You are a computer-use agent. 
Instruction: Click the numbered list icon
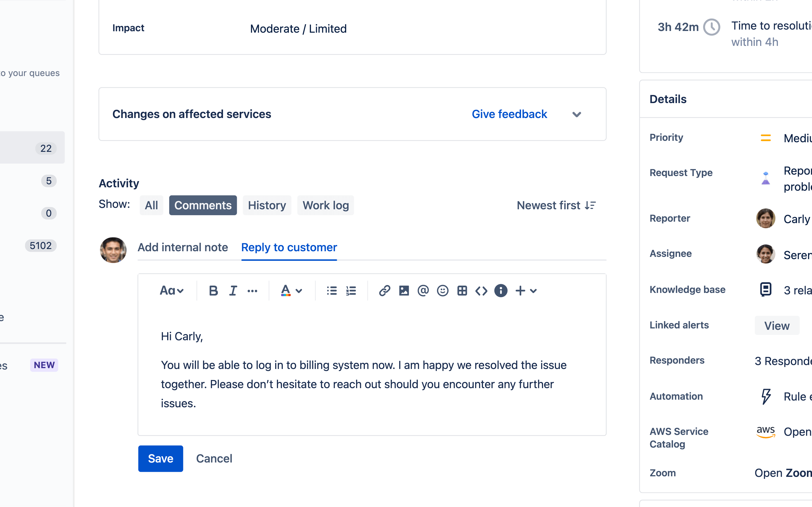[x=351, y=290]
